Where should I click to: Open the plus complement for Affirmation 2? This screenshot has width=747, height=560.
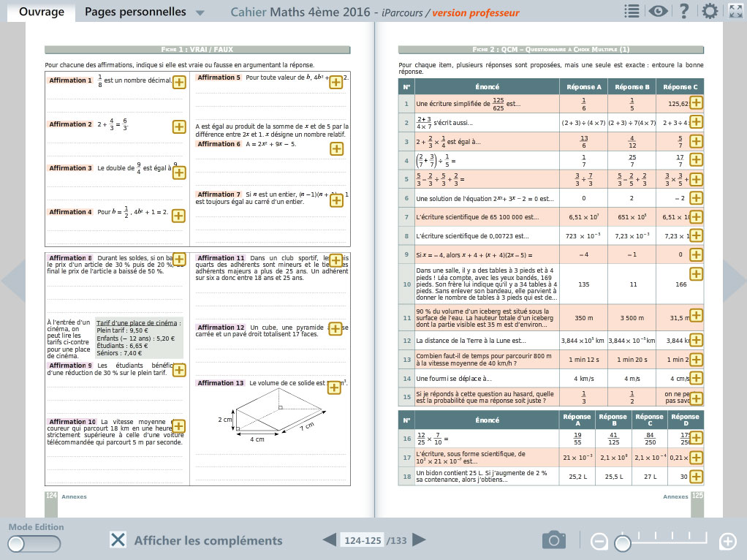click(x=179, y=126)
